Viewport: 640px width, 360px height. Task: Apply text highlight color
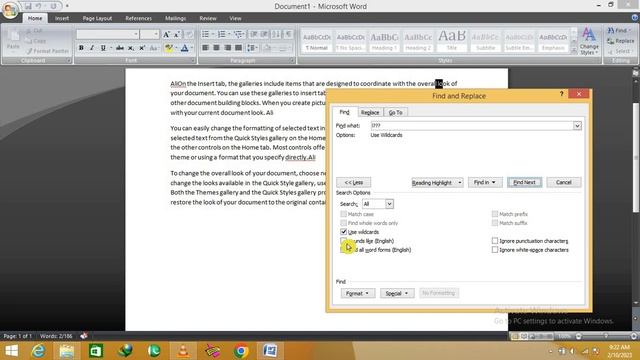pos(169,48)
